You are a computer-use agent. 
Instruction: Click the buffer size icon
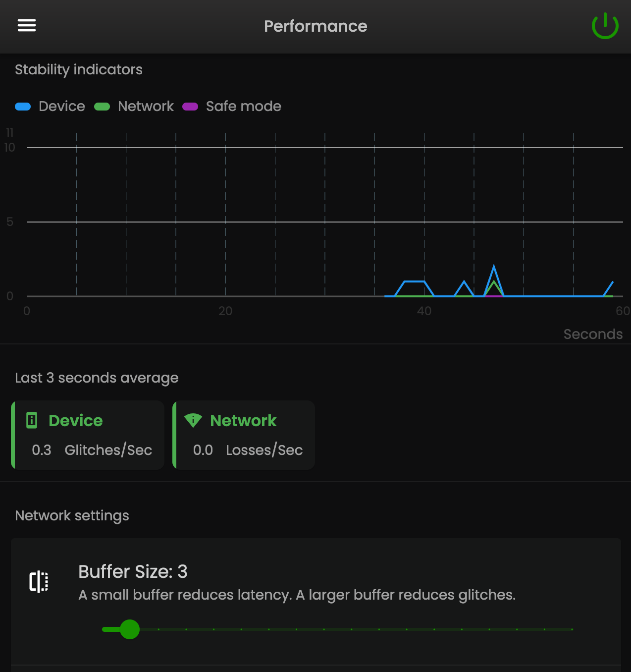click(x=39, y=581)
